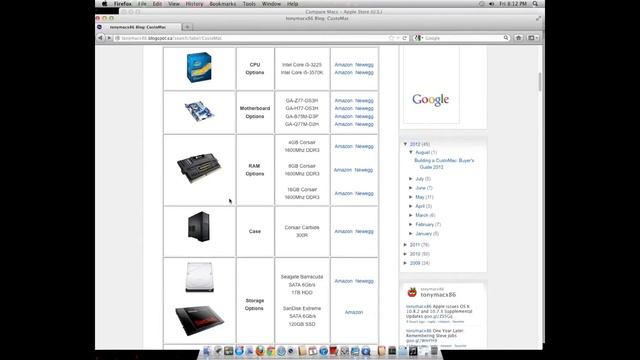Image resolution: width=640 pixels, height=360 pixels.
Task: Click the page vertical scrollbar thumb
Action: pos(540,82)
